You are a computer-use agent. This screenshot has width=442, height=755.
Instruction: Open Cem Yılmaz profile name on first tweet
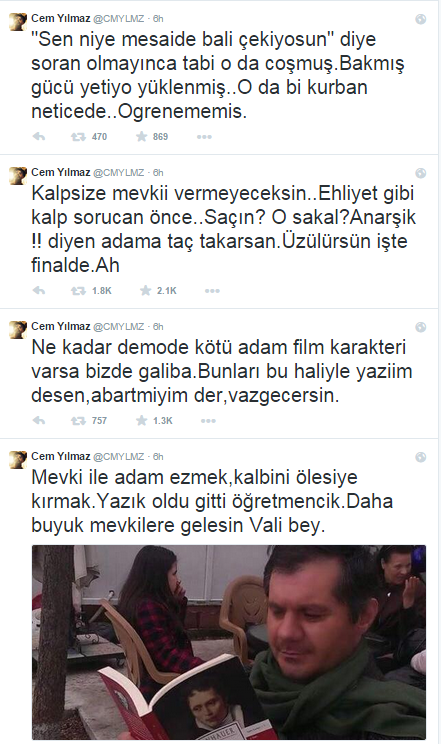click(x=61, y=19)
